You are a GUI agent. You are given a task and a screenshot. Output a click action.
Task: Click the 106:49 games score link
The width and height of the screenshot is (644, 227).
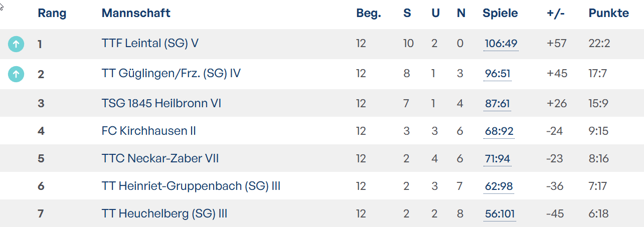coord(501,44)
